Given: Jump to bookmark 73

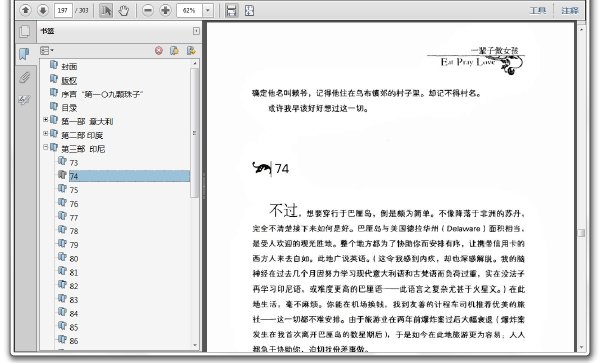Looking at the screenshot, I should click(74, 163).
